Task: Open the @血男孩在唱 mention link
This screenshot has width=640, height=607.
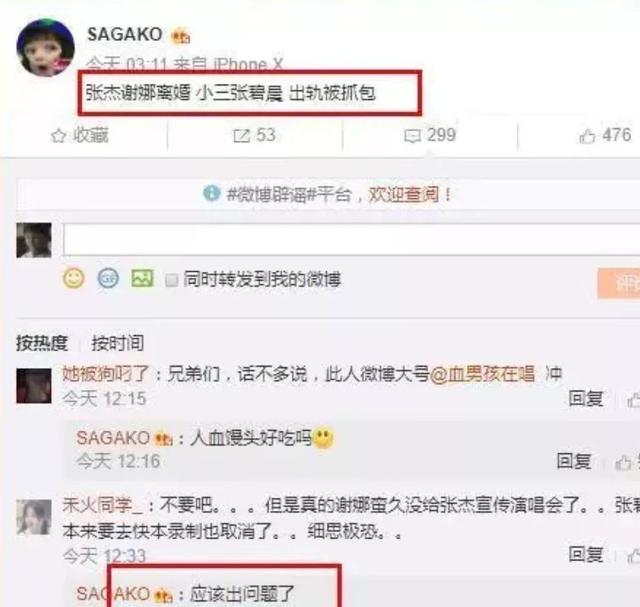Action: coord(482,374)
